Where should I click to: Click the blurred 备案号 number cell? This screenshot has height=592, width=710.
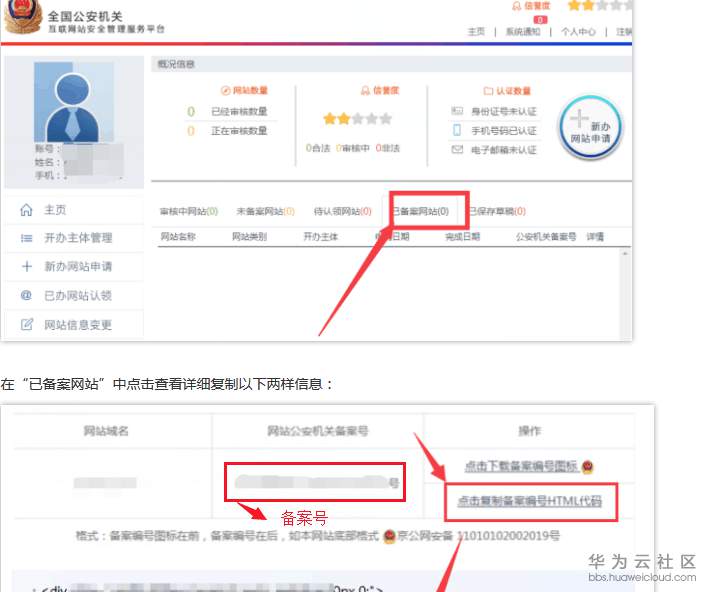(x=317, y=482)
